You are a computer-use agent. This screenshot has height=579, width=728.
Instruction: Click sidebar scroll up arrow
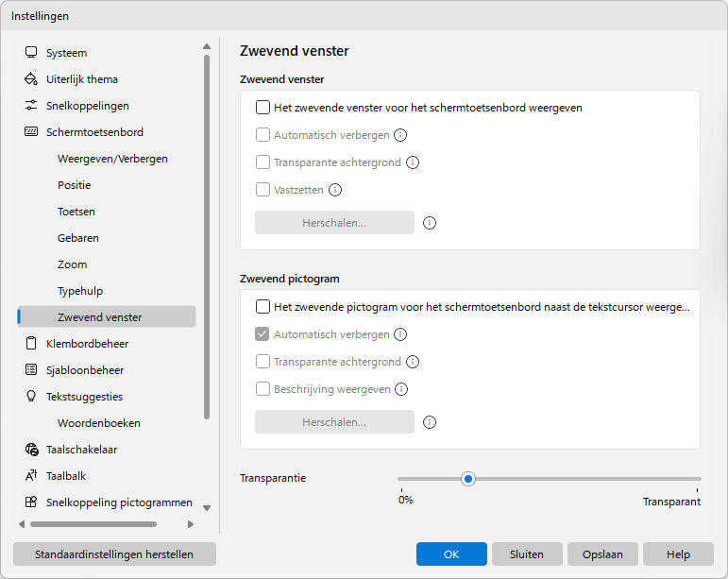207,46
